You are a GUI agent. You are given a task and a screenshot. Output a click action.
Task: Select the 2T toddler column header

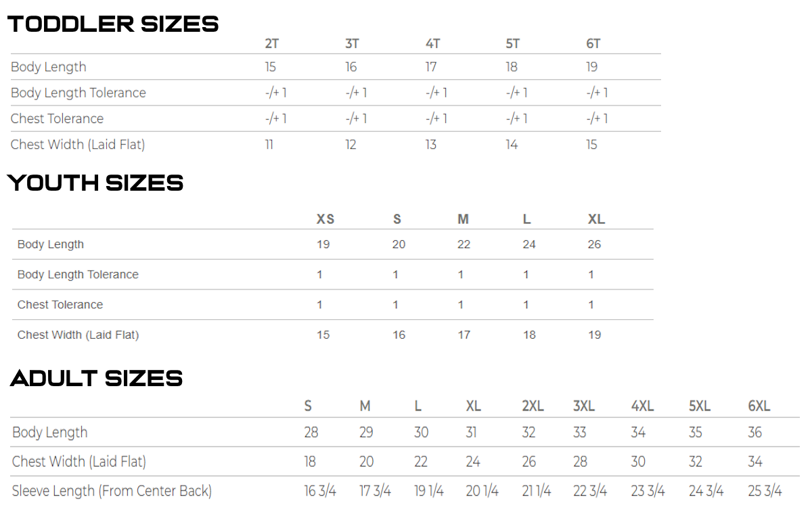tap(271, 44)
